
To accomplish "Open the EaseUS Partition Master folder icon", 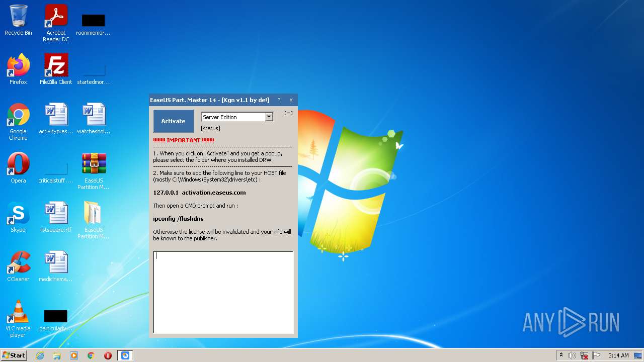I will tap(93, 220).
